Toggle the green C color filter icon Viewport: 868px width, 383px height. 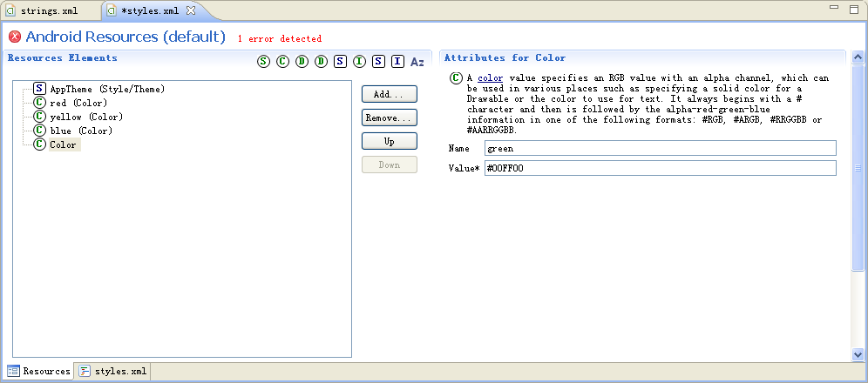tap(282, 61)
